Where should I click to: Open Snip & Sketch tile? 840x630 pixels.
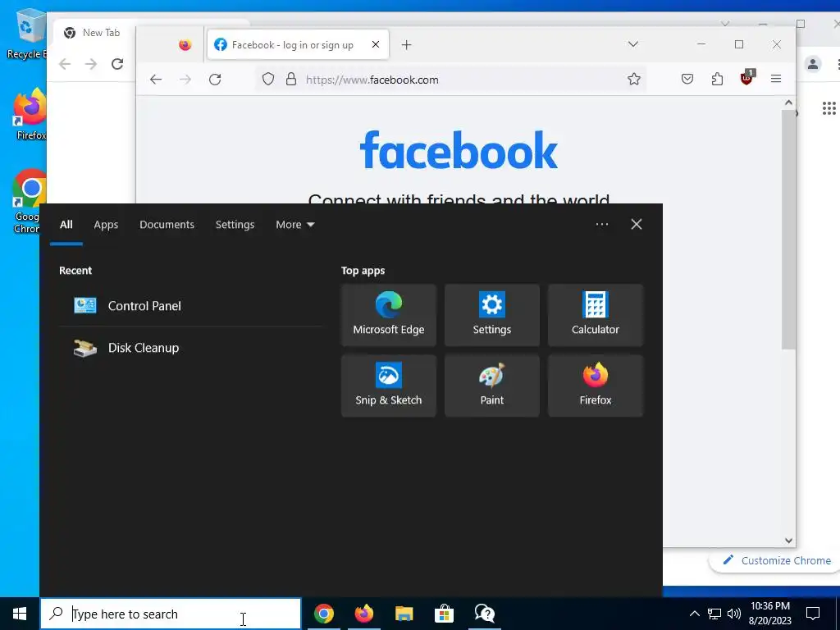pos(388,386)
